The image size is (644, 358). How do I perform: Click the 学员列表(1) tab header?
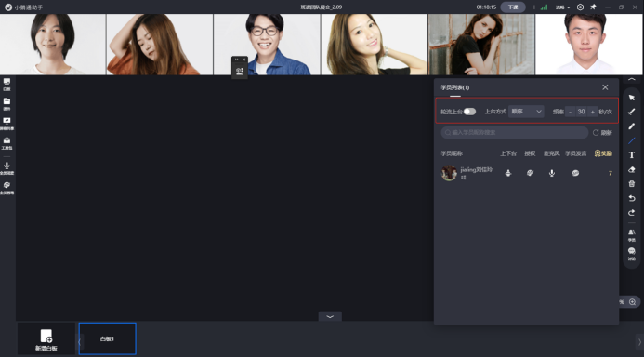(455, 87)
